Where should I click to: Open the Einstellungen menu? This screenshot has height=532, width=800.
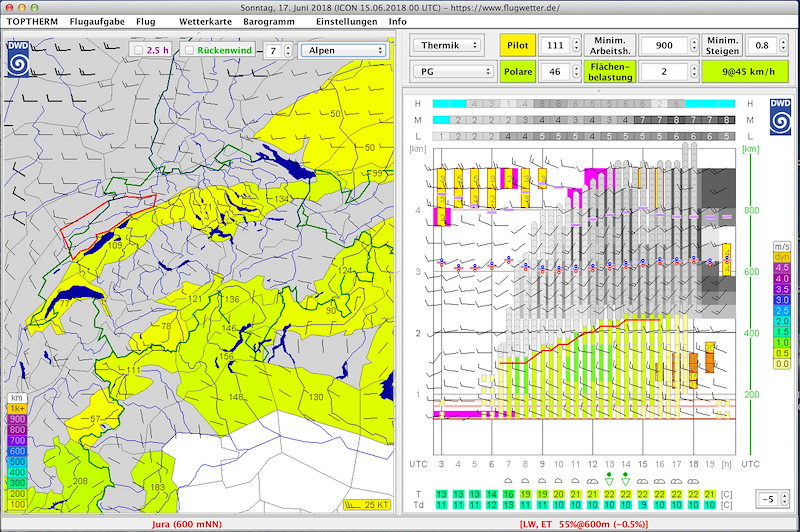tap(346, 21)
